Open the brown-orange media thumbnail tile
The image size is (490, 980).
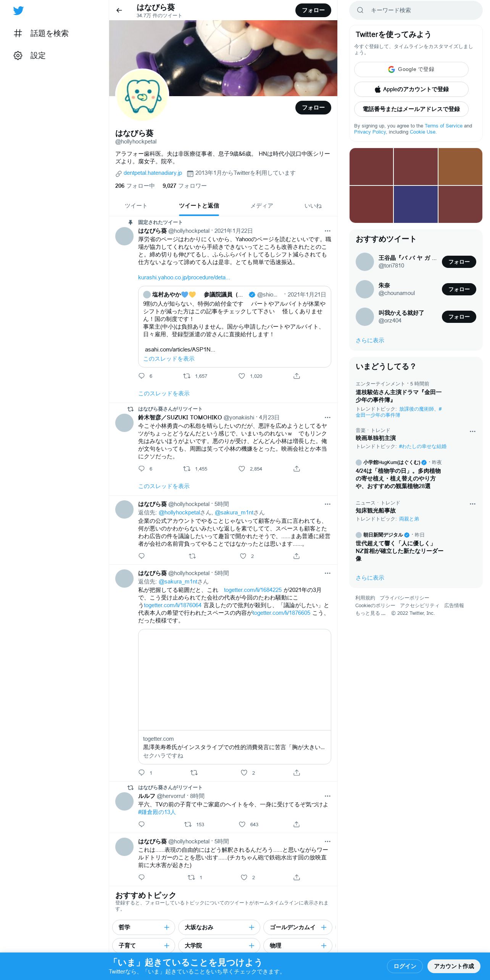[460, 166]
